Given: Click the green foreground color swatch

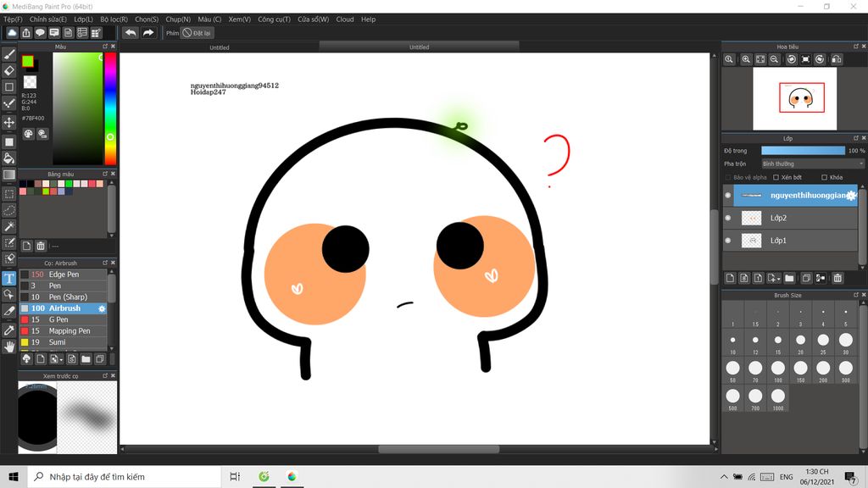Looking at the screenshot, I should pos(28,61).
